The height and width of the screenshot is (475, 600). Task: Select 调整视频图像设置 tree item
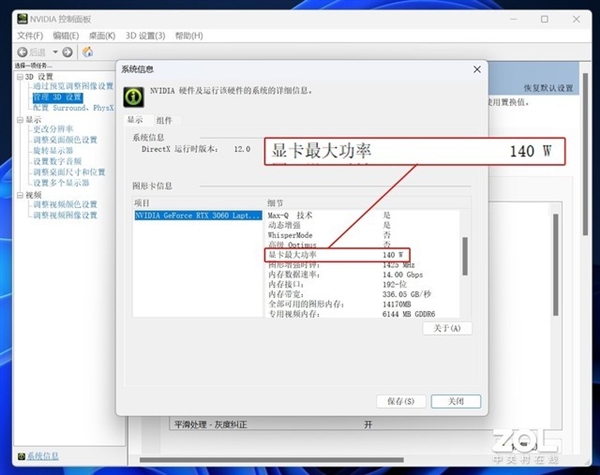[x=65, y=215]
